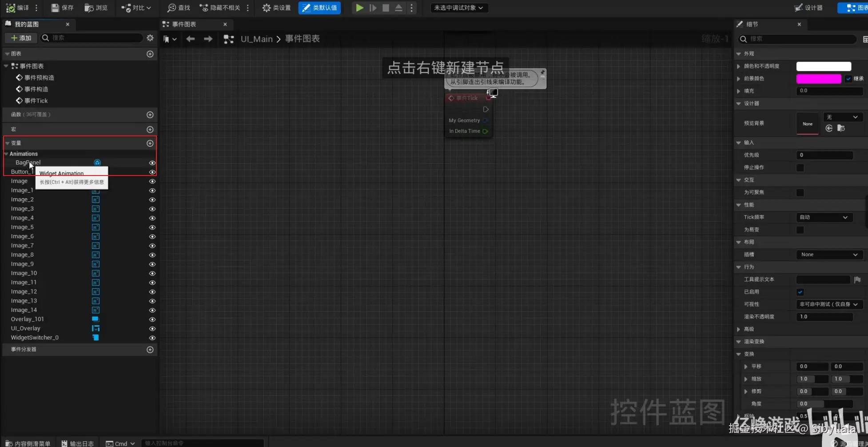This screenshot has width=868, height=447.
Task: Toggle visibility eye for Image_3
Action: click(x=152, y=209)
